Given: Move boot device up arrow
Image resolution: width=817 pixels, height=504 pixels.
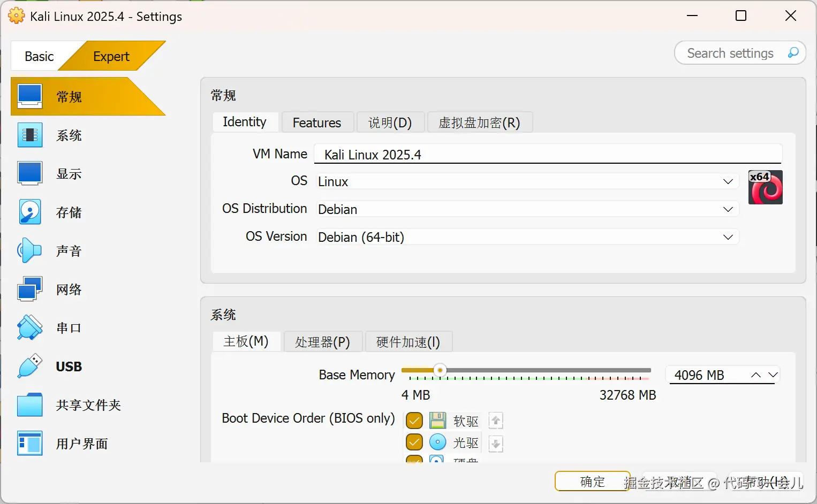Looking at the screenshot, I should click(496, 421).
